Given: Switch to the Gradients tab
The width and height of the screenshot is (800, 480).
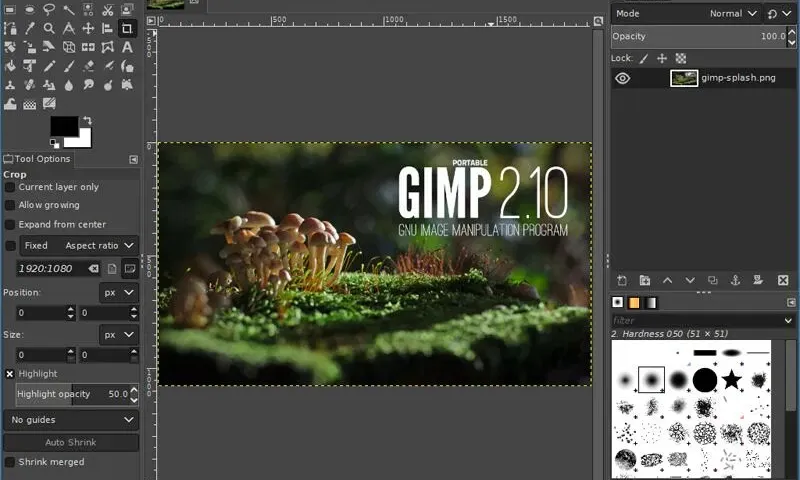Looking at the screenshot, I should pyautogui.click(x=651, y=302).
